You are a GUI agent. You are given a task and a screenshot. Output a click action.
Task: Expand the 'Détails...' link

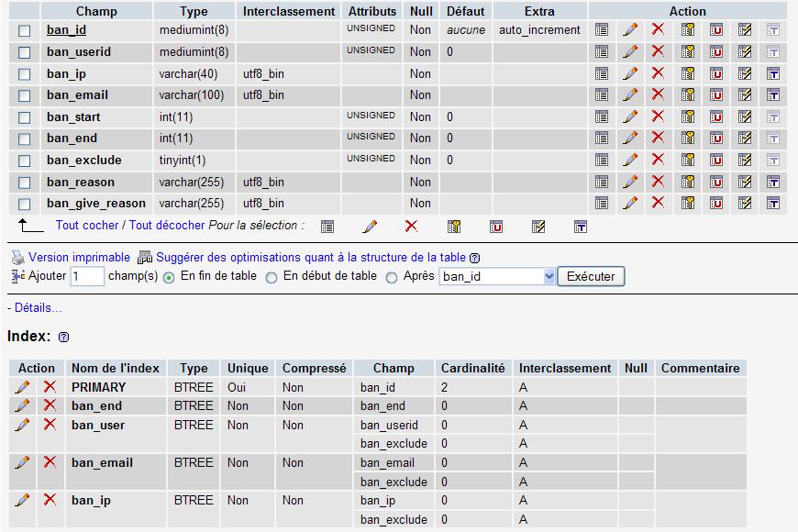39,307
